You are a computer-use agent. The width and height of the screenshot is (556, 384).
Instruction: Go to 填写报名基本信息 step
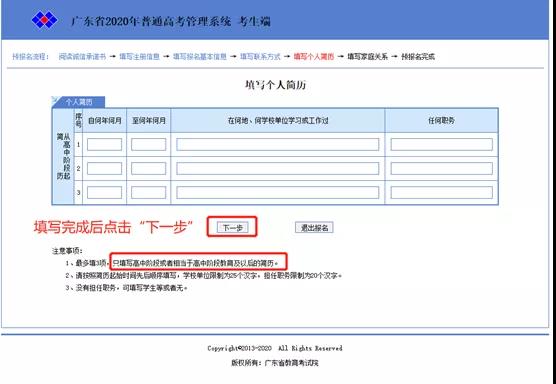click(x=200, y=57)
